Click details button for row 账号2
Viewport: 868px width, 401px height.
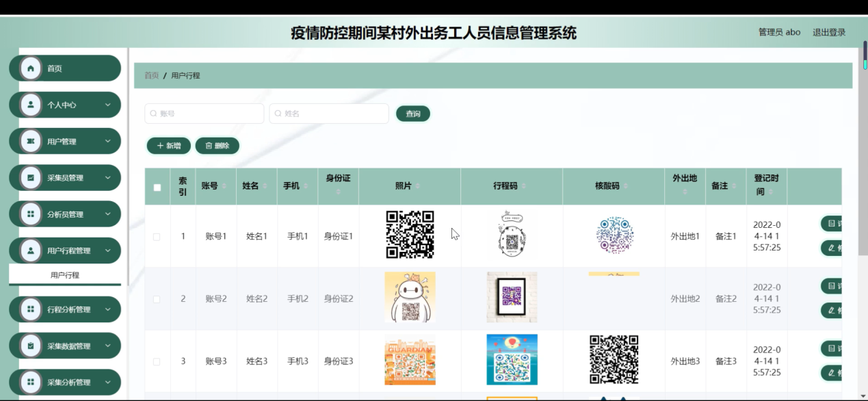point(831,285)
